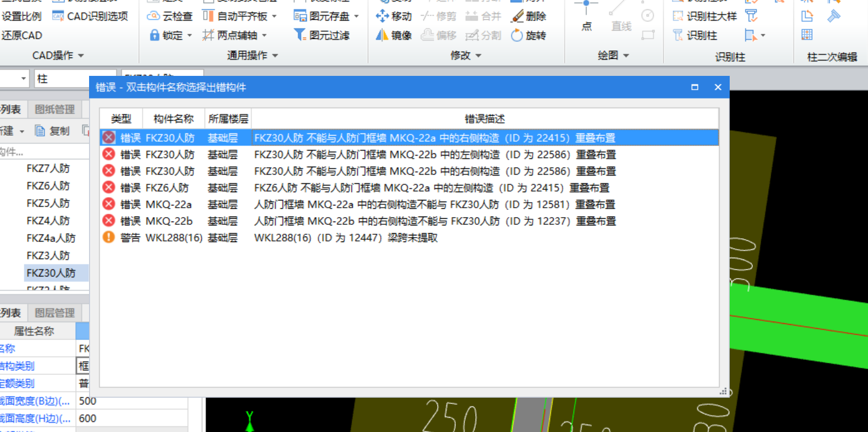Choose the 两点辅轴 auxiliary axis tool
The width and height of the screenshot is (868, 432).
click(x=230, y=35)
